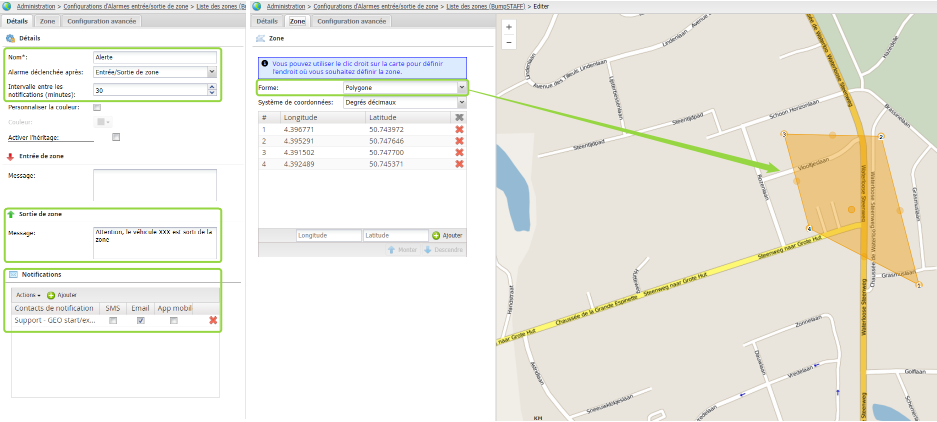Image resolution: width=937 pixels, height=422 pixels.
Task: Open Forme dropdown set to Polygone
Action: pos(461,87)
